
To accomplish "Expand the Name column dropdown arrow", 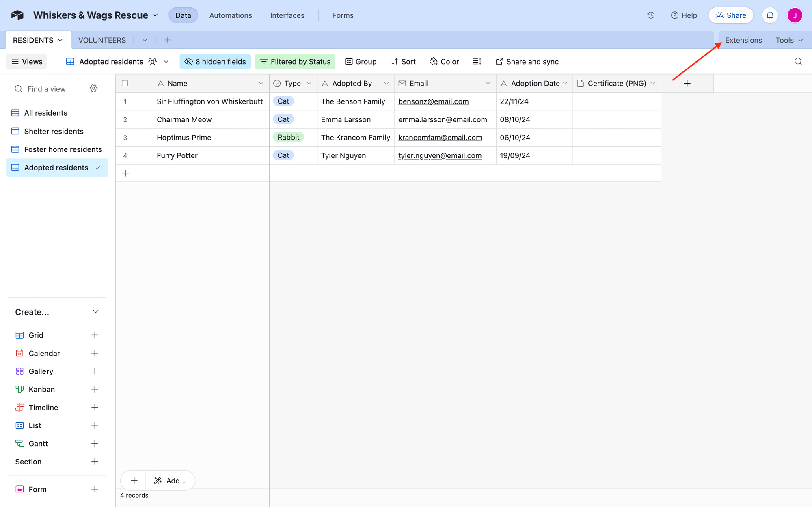I will (x=261, y=84).
